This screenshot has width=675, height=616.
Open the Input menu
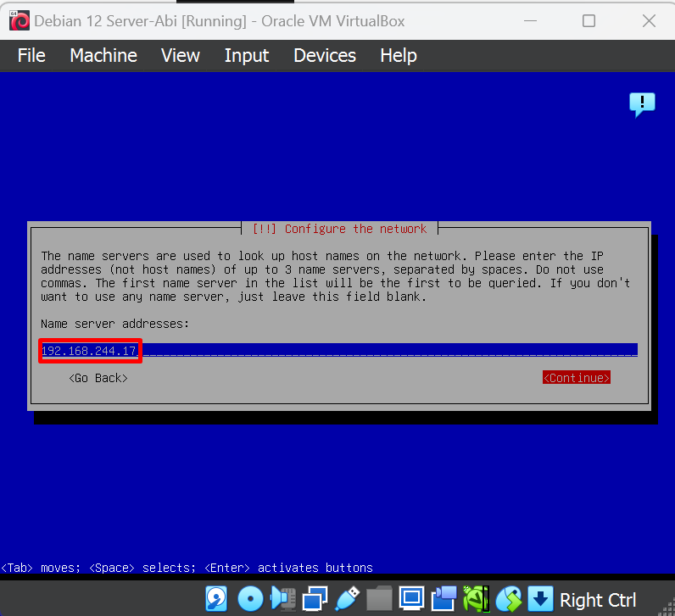[x=247, y=55]
